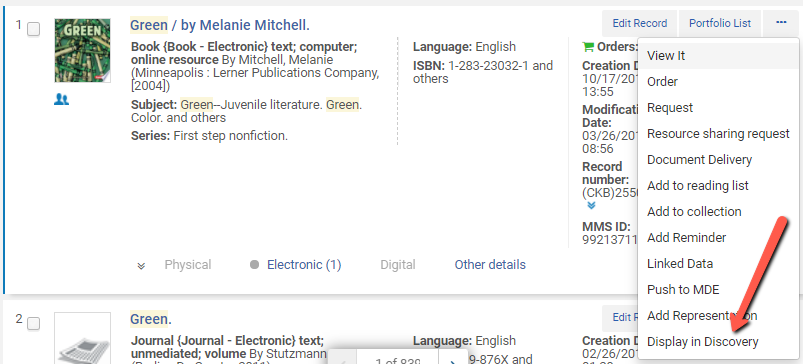Select Add Reminder from the menu

719,238
